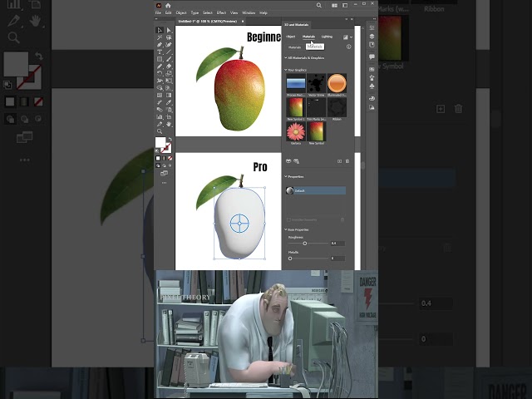Choose the Column Graph tool
Viewport: 532px width, 399px height.
(x=160, y=116)
